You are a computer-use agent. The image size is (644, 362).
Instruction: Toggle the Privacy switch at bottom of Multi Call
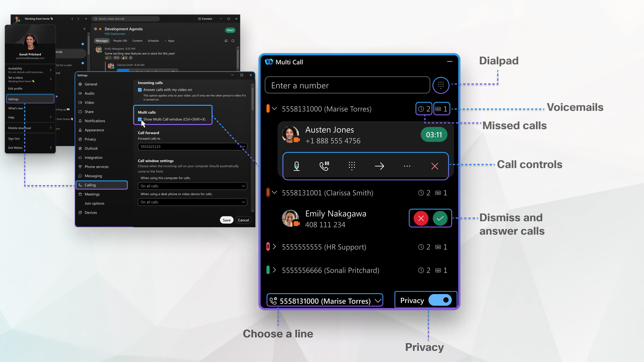click(440, 301)
